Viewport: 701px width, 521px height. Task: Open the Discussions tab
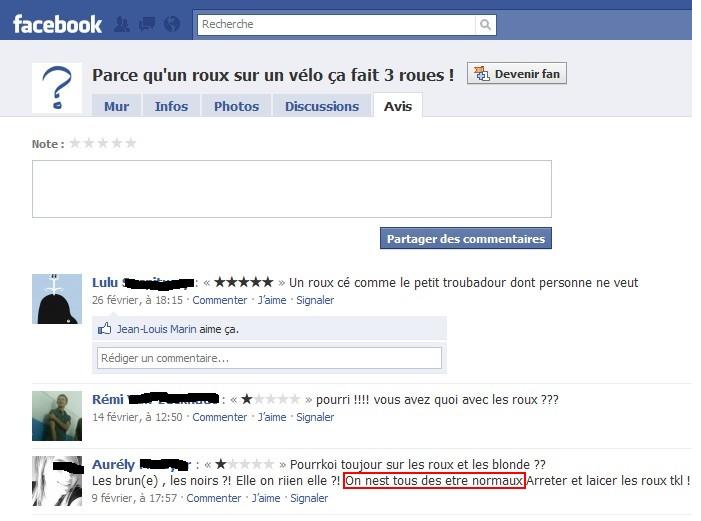(x=322, y=106)
